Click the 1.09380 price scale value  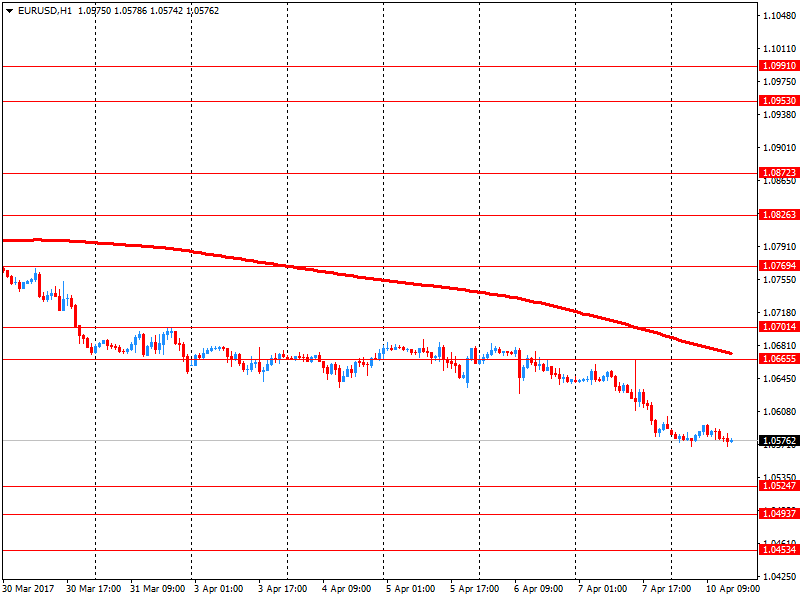pos(780,115)
